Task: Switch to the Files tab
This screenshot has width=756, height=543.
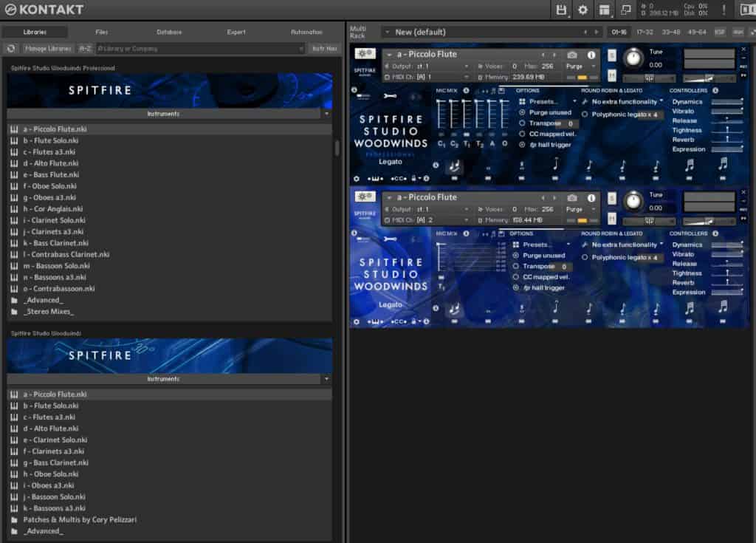Action: coord(102,32)
